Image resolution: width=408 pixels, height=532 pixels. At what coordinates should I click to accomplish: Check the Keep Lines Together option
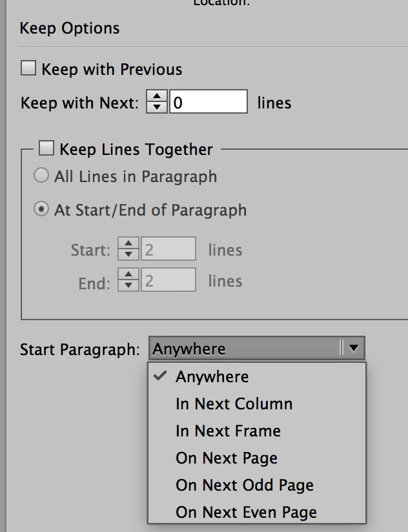click(x=46, y=148)
